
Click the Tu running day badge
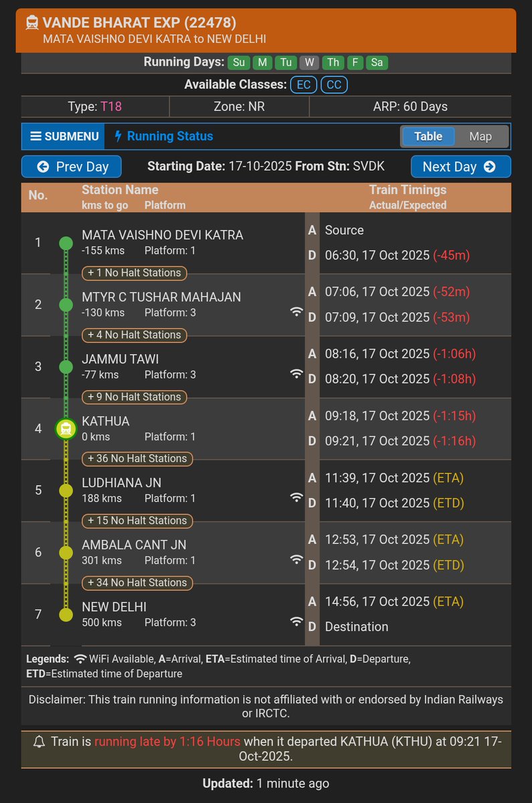point(286,63)
